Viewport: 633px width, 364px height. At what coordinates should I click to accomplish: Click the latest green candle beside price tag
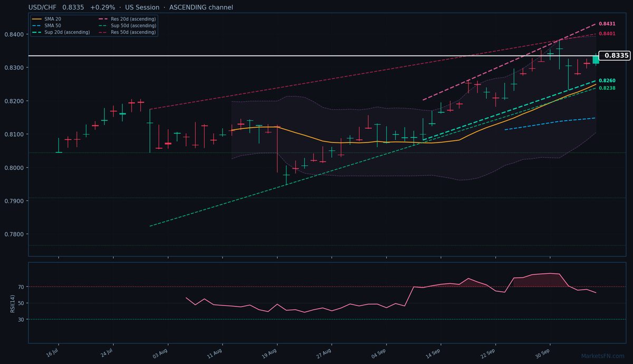click(596, 60)
